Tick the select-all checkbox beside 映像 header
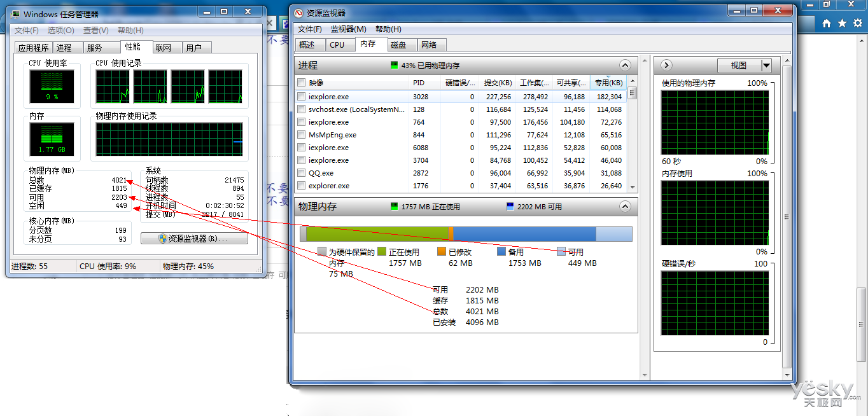Image resolution: width=868 pixels, height=416 pixels. pyautogui.click(x=302, y=83)
